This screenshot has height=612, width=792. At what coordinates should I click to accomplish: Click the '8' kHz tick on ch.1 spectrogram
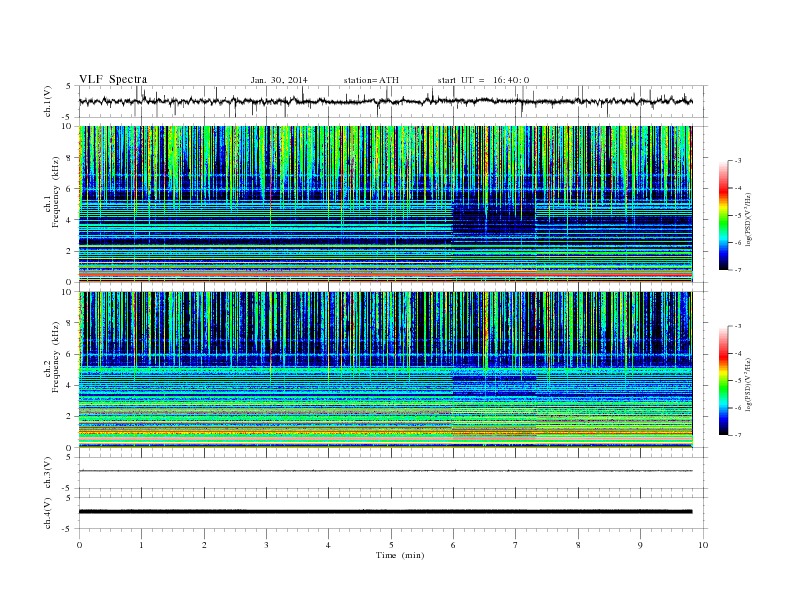click(70, 158)
